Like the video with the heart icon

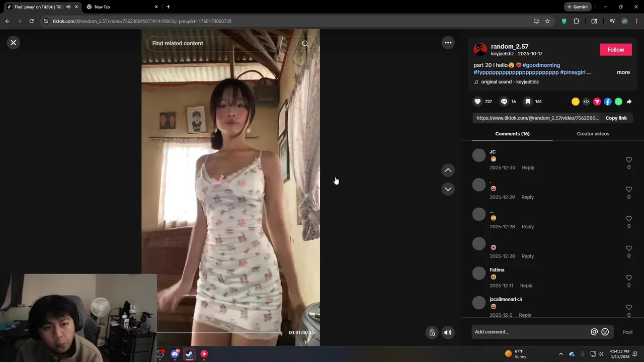coord(477,102)
